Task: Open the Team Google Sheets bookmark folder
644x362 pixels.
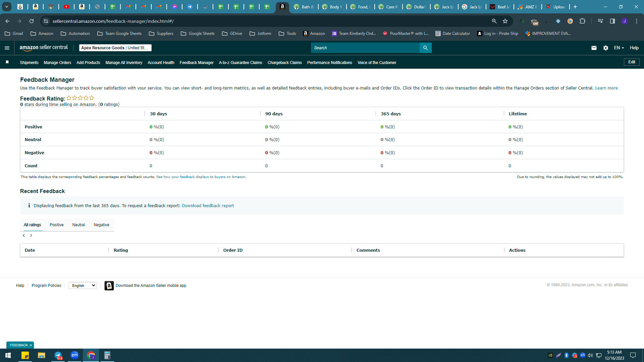Action: tap(119, 34)
